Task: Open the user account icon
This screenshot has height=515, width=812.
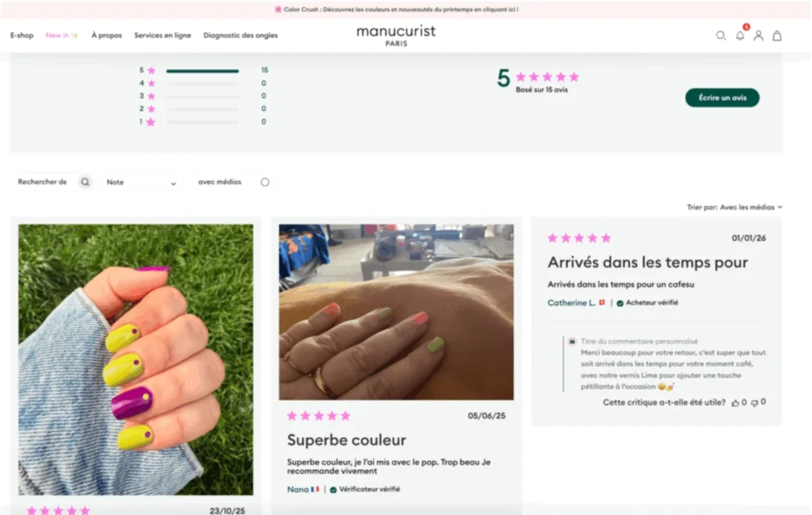Action: tap(758, 36)
